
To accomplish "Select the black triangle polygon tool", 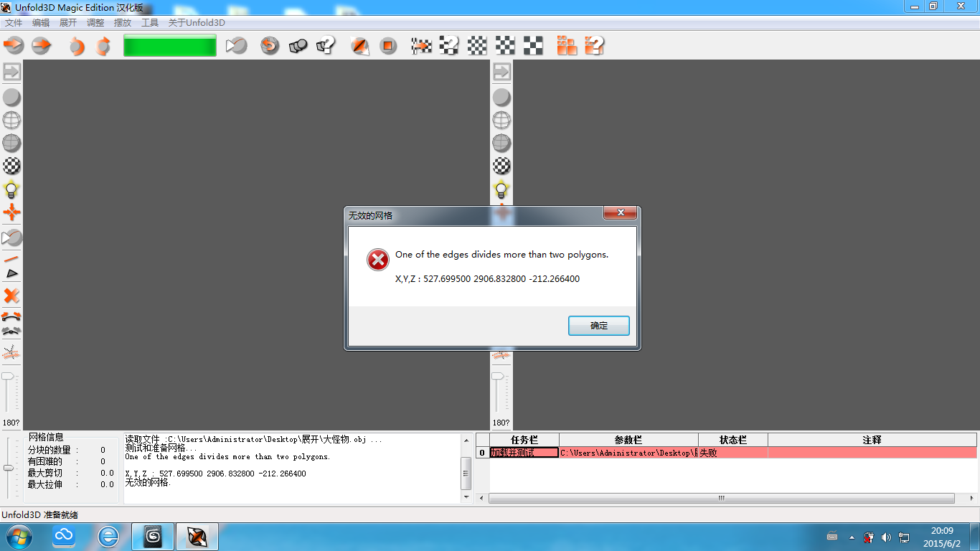I will tap(11, 273).
